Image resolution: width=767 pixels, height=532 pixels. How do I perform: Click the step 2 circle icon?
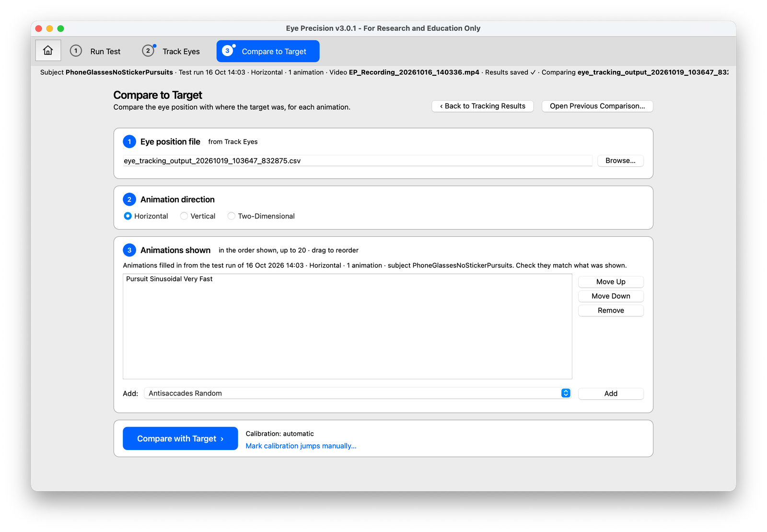148,51
